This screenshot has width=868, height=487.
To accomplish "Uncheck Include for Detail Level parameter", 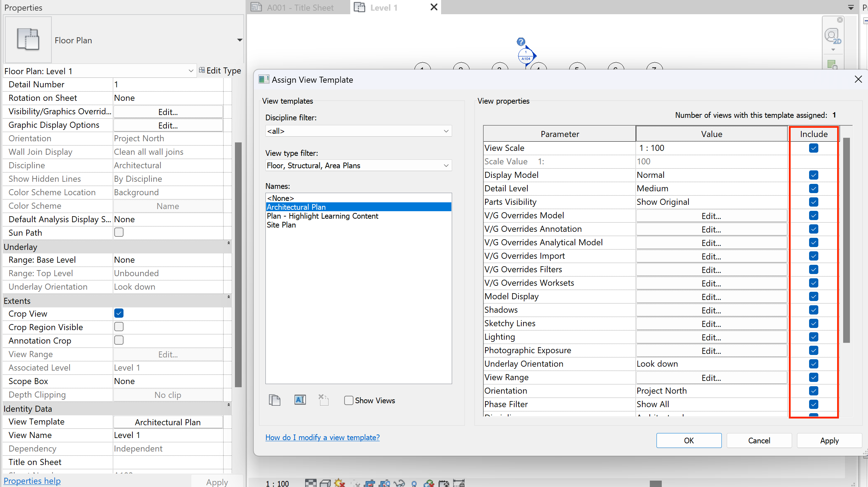I will coord(813,188).
